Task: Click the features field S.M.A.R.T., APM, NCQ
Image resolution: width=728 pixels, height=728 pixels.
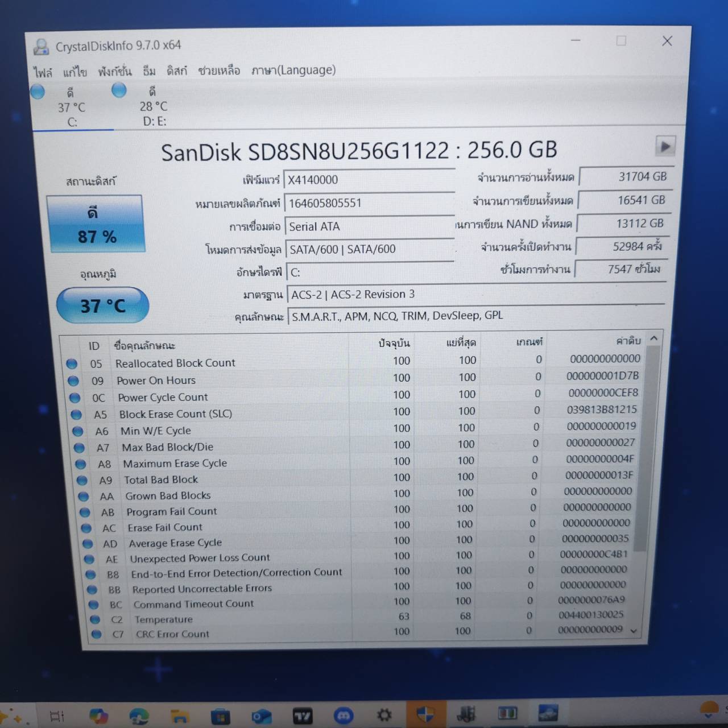Action: pos(476,316)
